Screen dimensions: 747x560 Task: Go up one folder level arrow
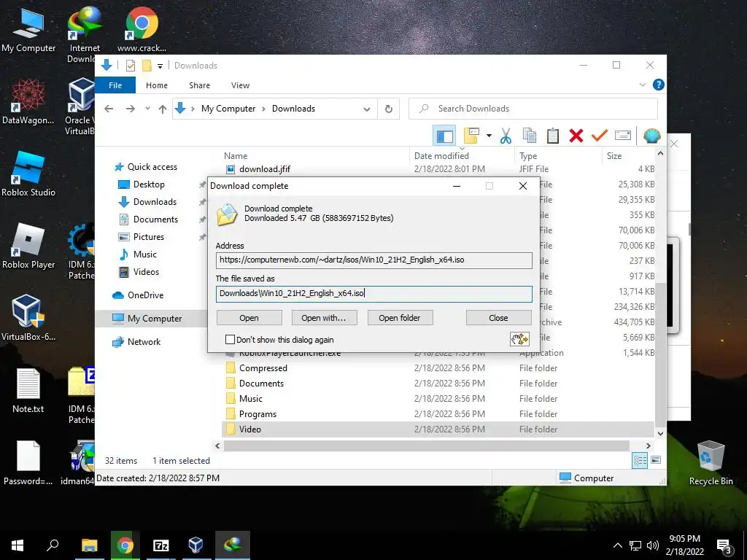pos(163,109)
